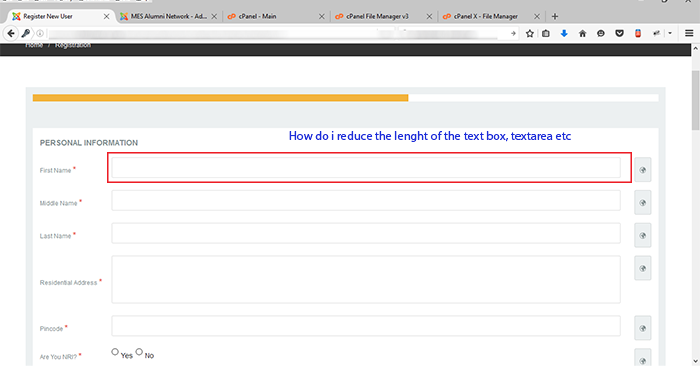Click the toolbar icon left of the dropdown arrow
The image size is (700, 373).
point(657,33)
